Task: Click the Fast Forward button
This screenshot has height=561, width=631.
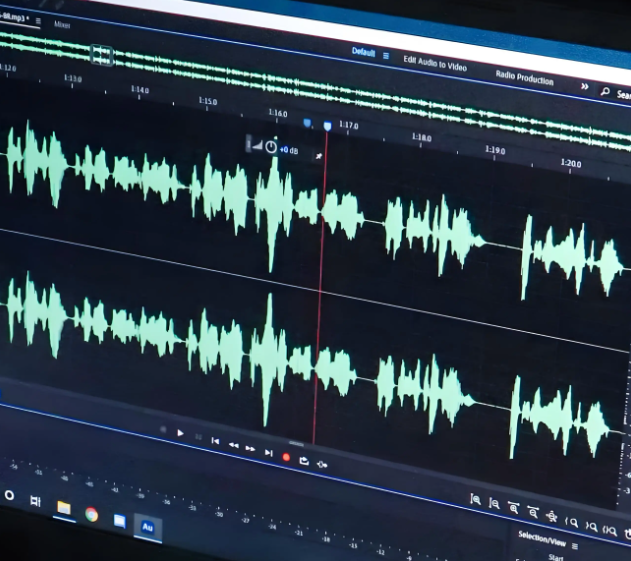Action: point(250,449)
